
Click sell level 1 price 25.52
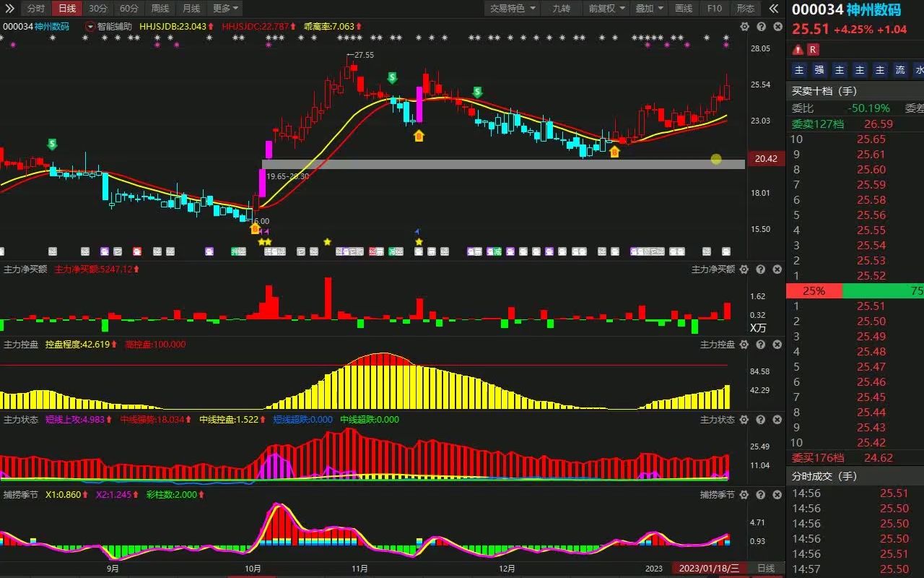[871, 275]
